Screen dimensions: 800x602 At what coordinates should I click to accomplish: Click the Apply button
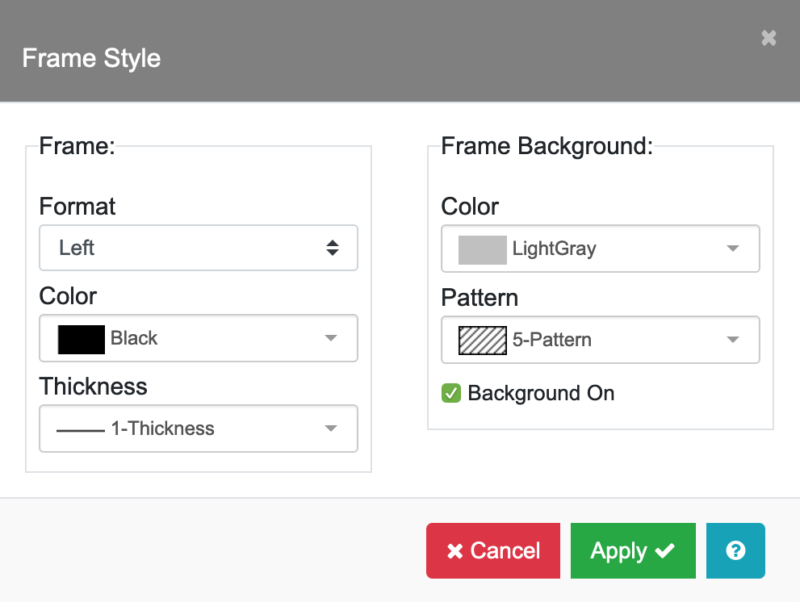pyautogui.click(x=632, y=551)
